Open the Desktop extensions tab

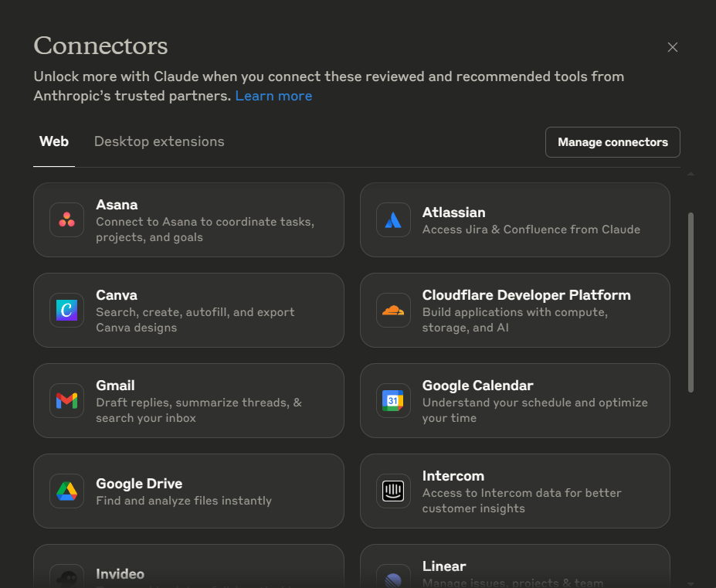pyautogui.click(x=159, y=141)
